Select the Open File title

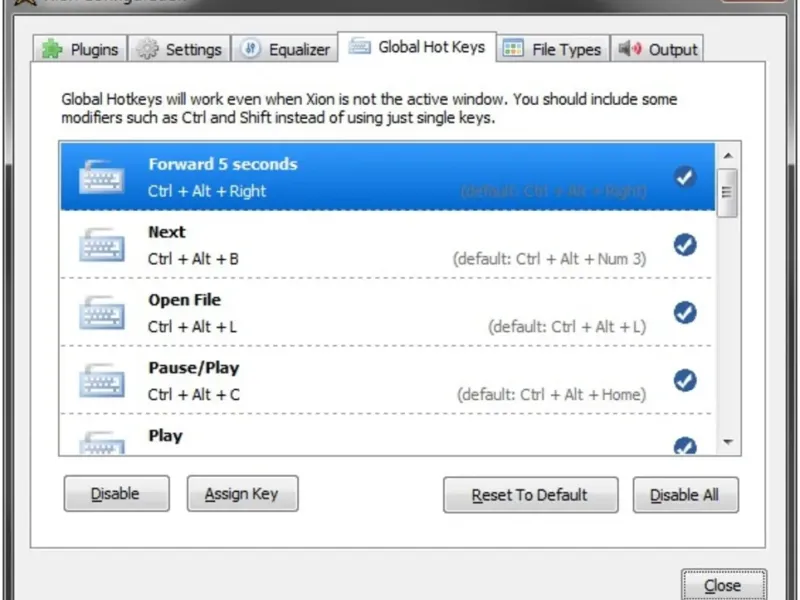tap(184, 300)
